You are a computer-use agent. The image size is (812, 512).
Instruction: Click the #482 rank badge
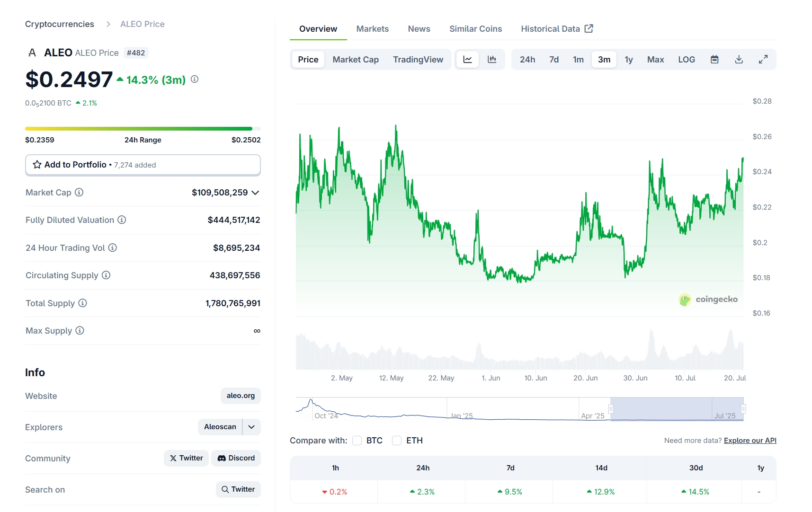pos(136,53)
